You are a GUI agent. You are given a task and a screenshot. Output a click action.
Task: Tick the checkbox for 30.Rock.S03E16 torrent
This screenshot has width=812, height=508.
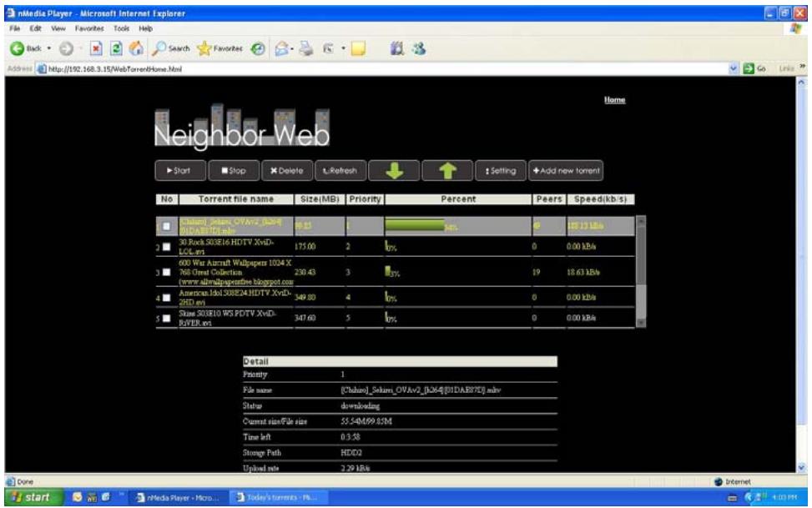tap(166, 247)
